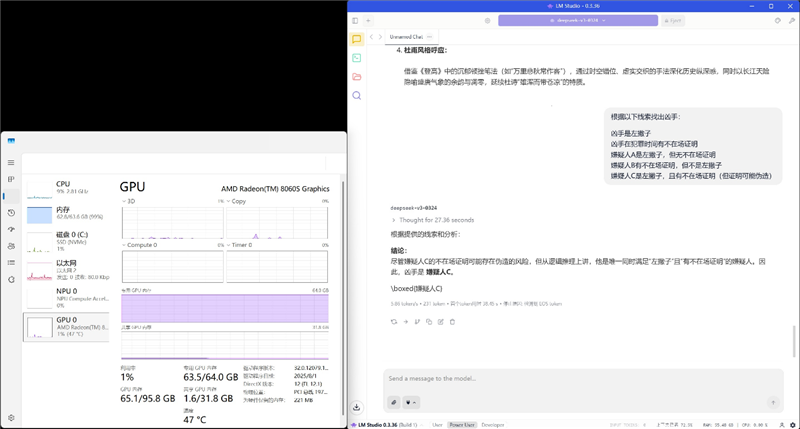
Task: Click the Task Manager vertical scrollbar
Action: click(x=343, y=298)
